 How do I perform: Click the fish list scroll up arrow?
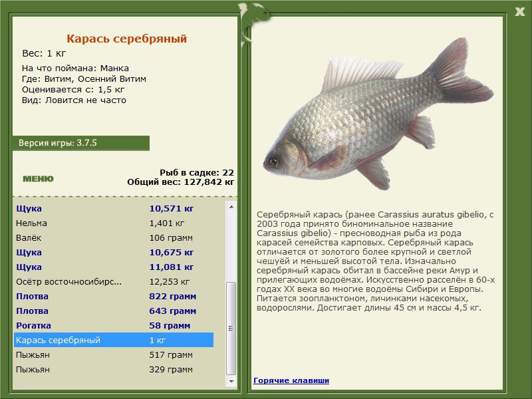[231, 207]
